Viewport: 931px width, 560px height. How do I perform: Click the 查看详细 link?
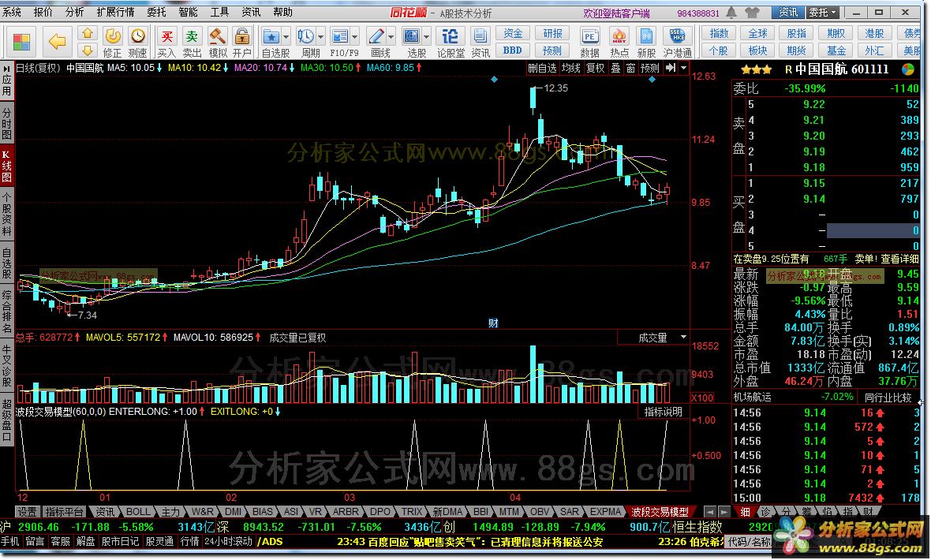899,259
